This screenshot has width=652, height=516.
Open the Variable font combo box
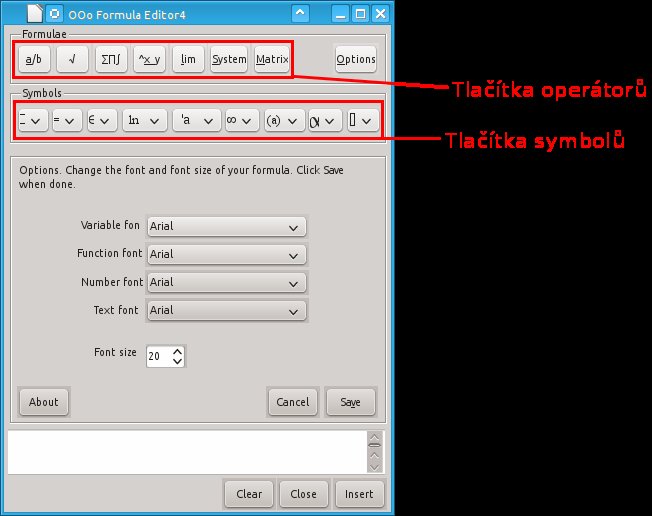227,227
